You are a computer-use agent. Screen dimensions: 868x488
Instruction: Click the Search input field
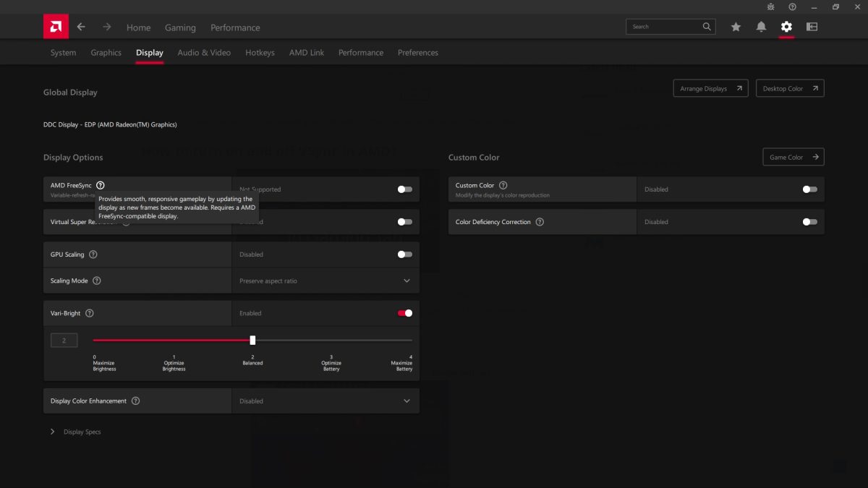pyautogui.click(x=663, y=27)
